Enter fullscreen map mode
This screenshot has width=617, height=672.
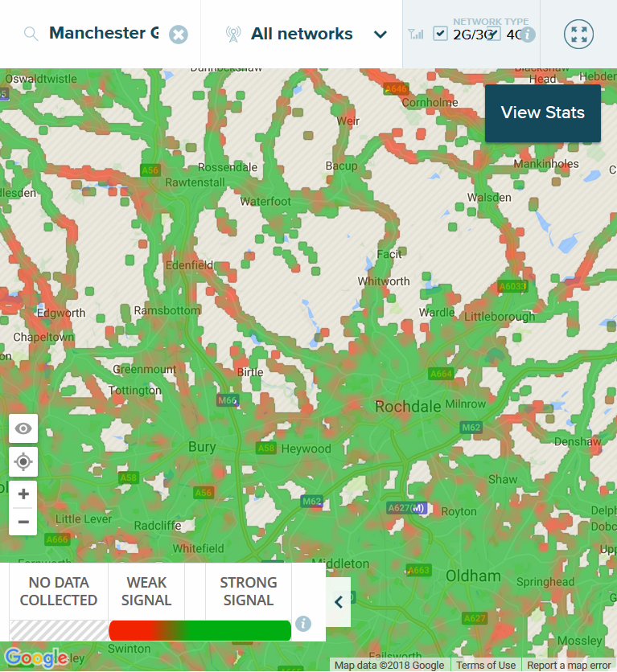[x=578, y=34]
